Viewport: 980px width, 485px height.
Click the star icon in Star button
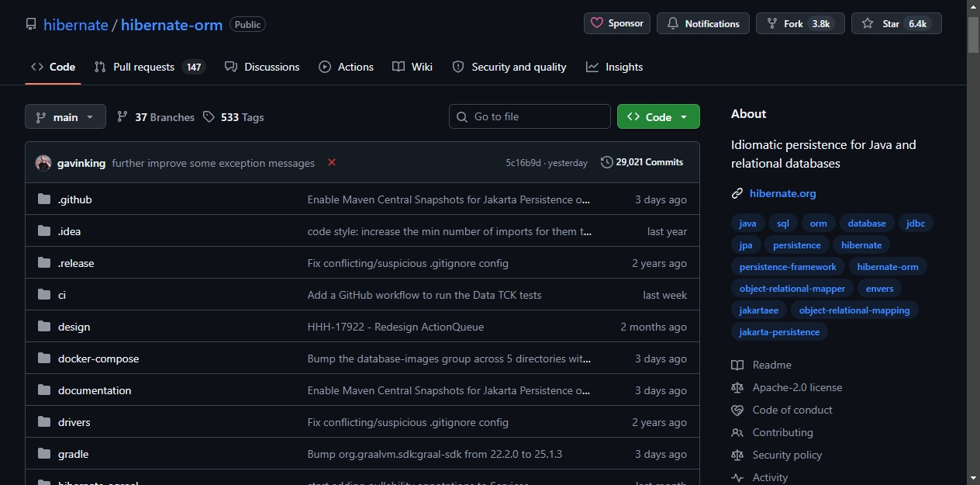pyautogui.click(x=868, y=23)
